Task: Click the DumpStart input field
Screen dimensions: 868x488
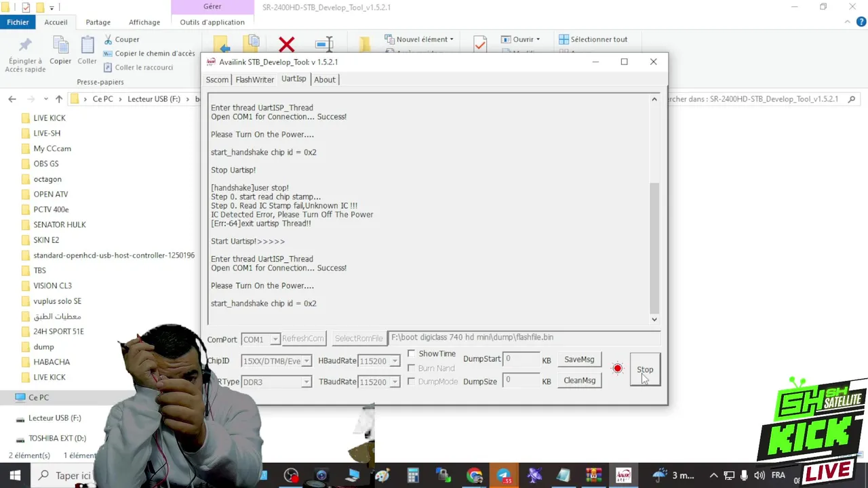Action: point(521,359)
